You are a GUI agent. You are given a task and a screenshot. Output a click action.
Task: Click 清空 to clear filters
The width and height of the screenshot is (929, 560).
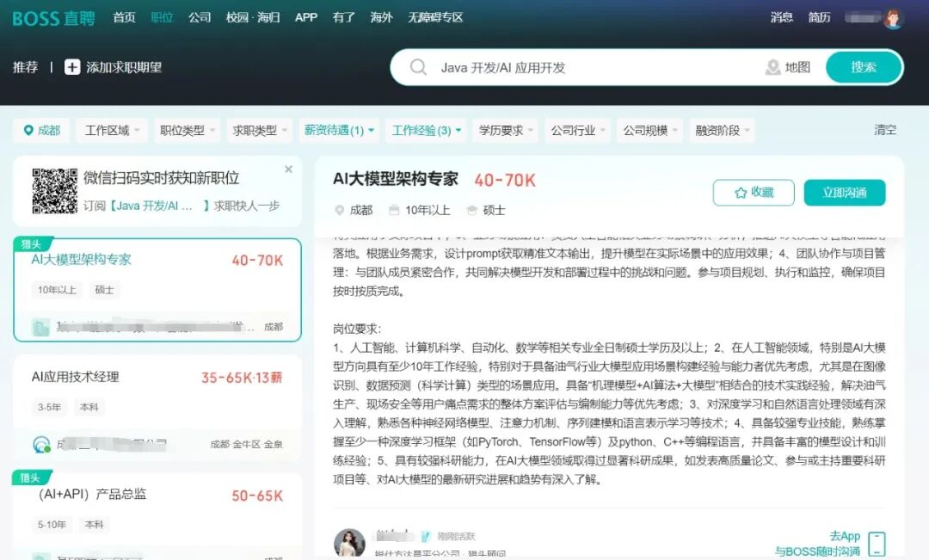coord(885,130)
